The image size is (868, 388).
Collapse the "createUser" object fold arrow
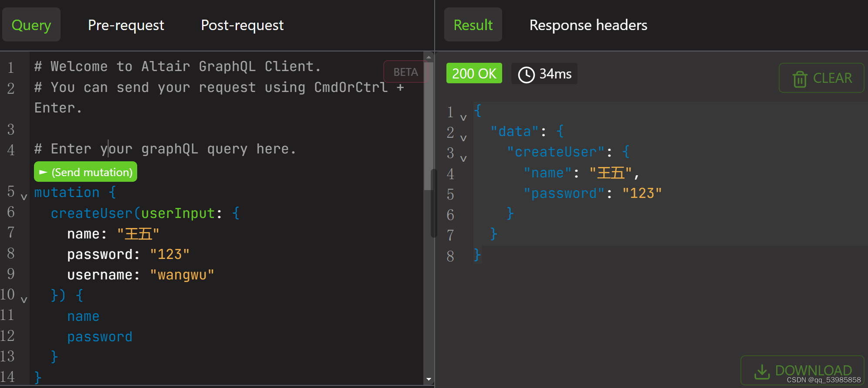[x=463, y=159]
